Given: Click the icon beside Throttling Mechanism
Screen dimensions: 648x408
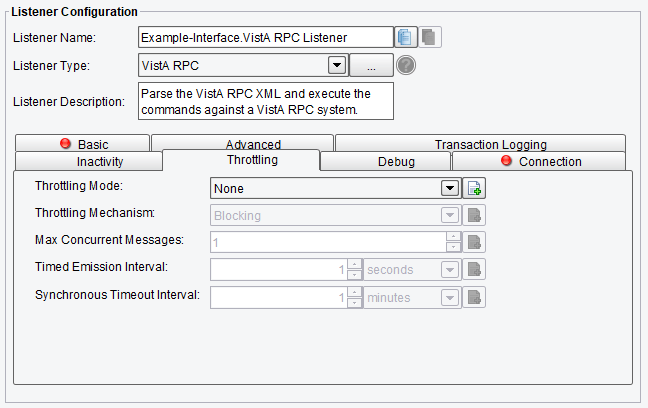Looking at the screenshot, I should [474, 215].
